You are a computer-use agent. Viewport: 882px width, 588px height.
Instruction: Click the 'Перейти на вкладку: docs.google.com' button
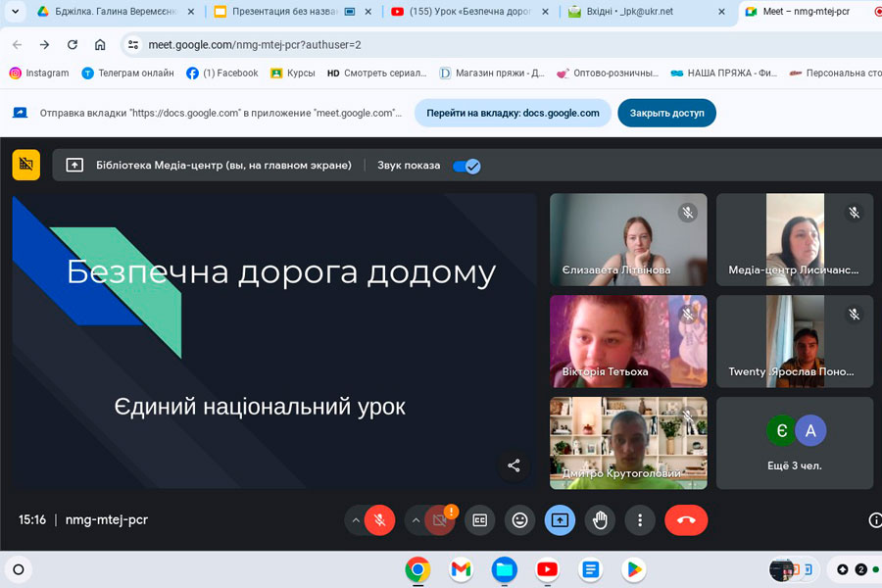coord(512,113)
